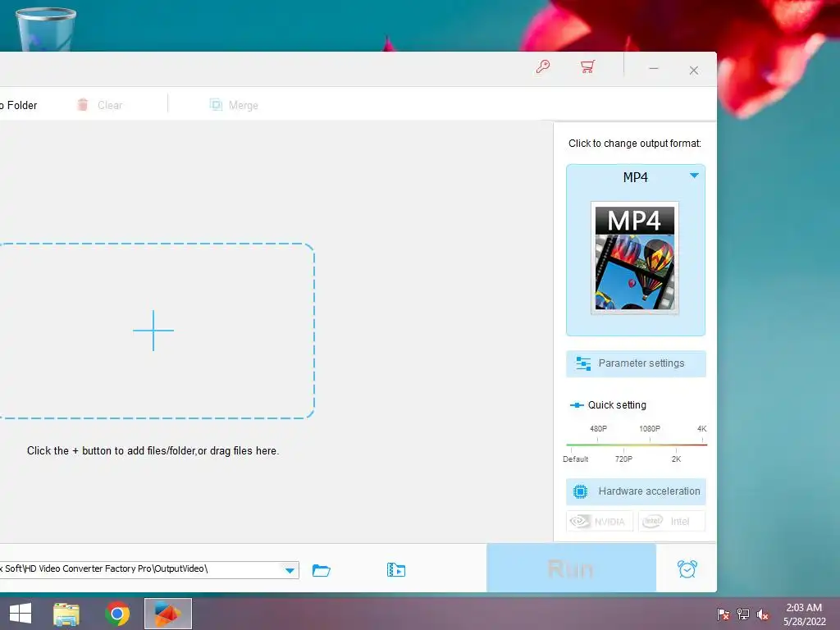
Task: Open Parameter settings
Action: [x=636, y=363]
